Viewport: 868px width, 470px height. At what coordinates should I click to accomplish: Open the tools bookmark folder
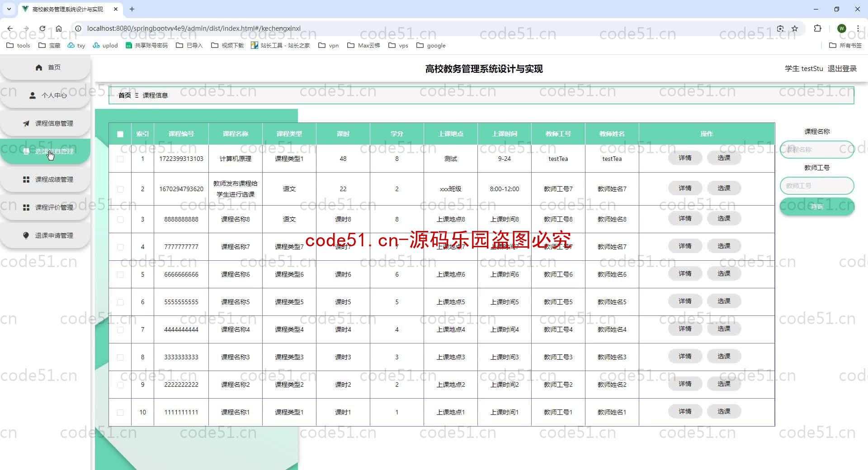click(x=18, y=45)
